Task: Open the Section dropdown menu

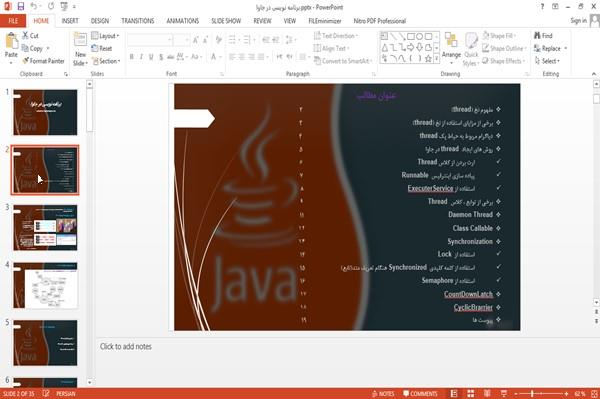Action: [x=106, y=61]
